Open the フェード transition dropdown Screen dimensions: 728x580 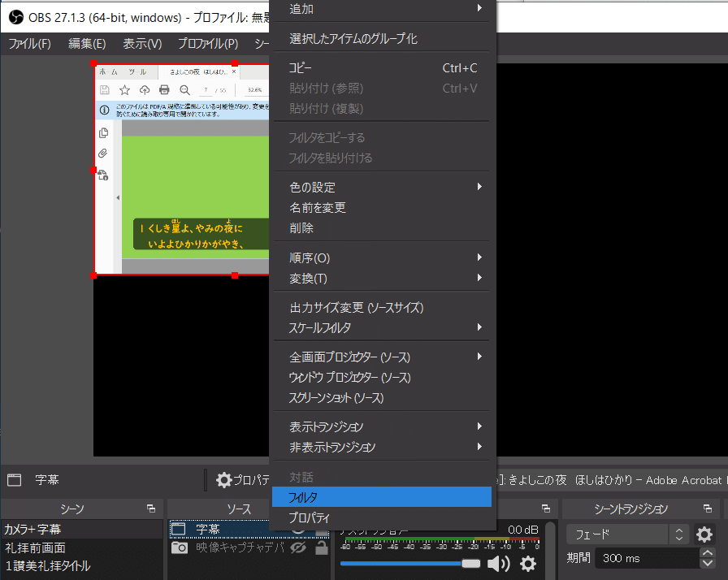[x=678, y=535]
